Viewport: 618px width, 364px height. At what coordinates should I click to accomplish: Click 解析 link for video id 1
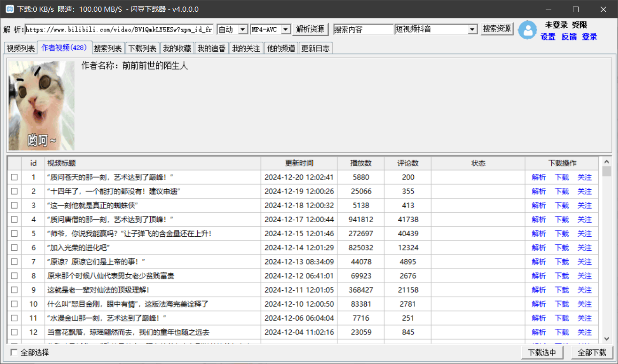click(539, 178)
